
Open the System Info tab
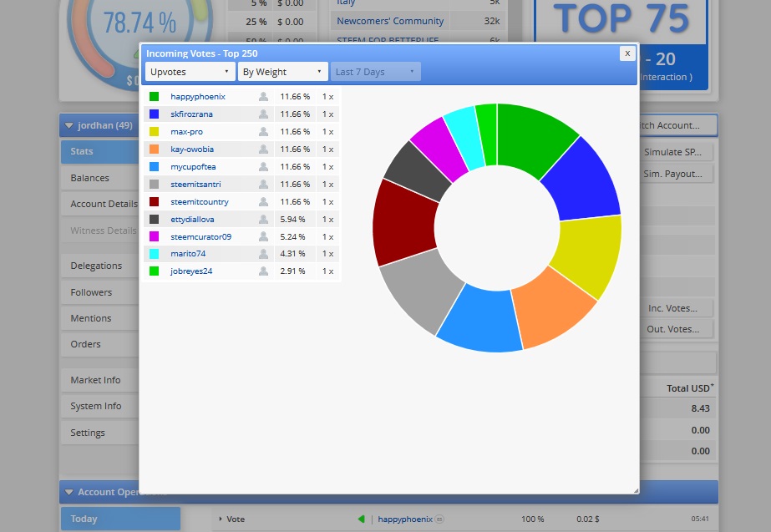coord(100,406)
